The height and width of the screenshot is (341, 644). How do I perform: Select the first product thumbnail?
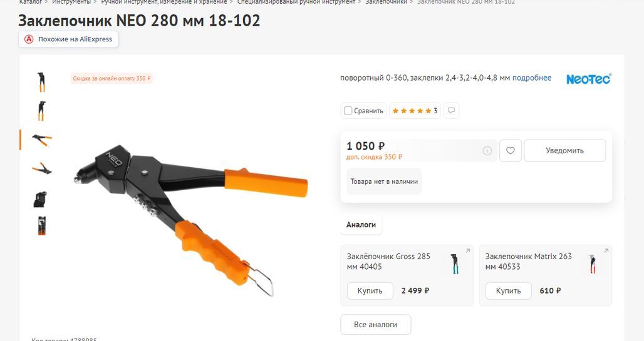click(x=41, y=82)
